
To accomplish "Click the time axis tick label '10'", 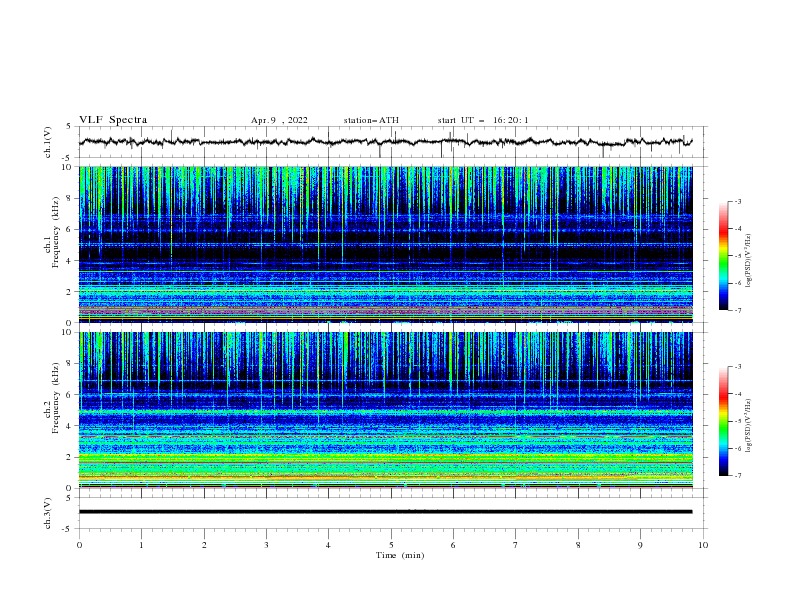I will pos(703,545).
